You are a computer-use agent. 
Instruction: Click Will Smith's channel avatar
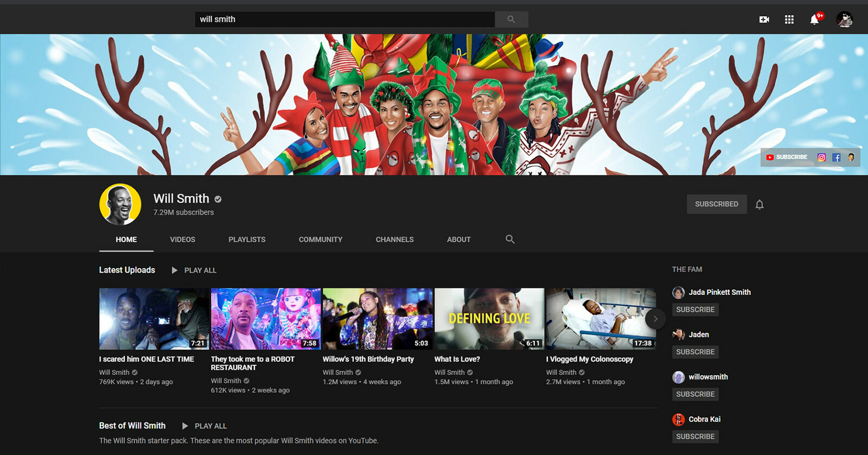pyautogui.click(x=120, y=204)
